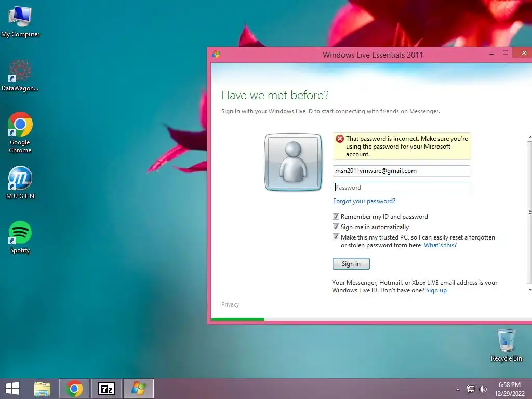Open the Privacy link
The image size is (532, 399).
coord(230,304)
